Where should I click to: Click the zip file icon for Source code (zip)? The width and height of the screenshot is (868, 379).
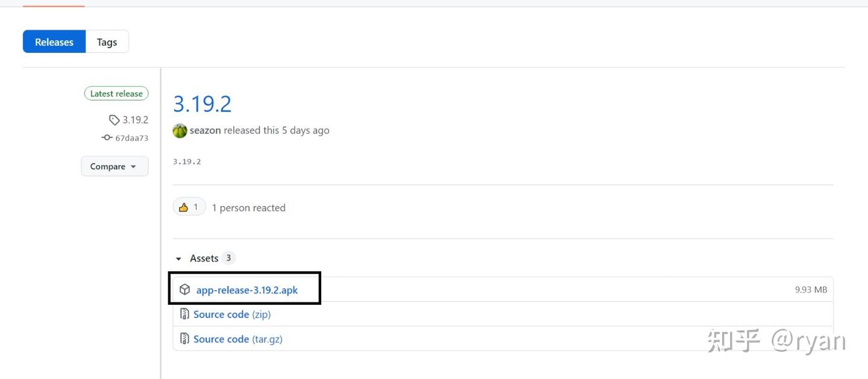click(184, 315)
